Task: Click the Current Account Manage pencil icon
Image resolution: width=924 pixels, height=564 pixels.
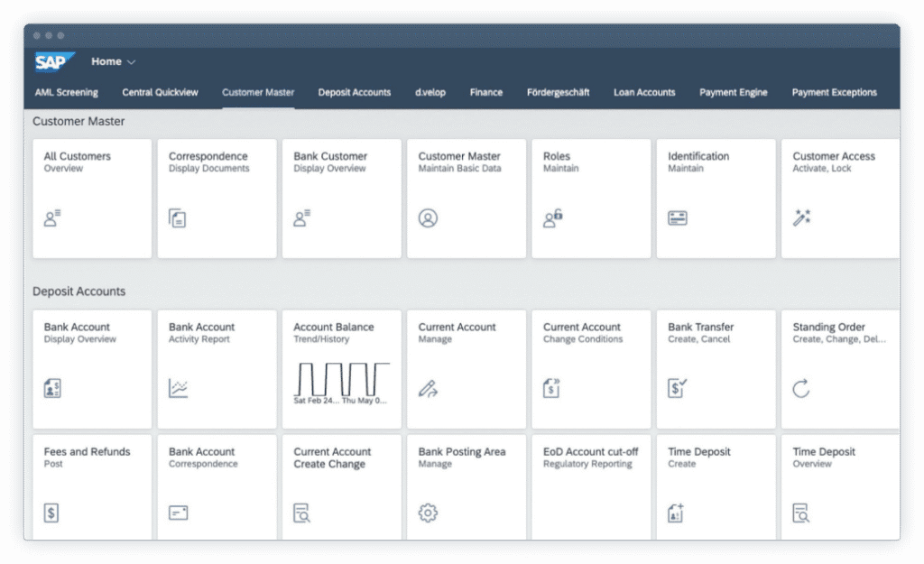Action: coord(428,389)
